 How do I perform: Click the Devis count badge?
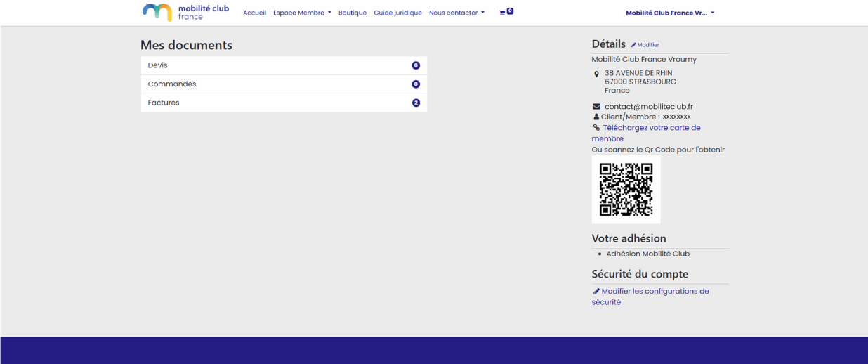[416, 65]
